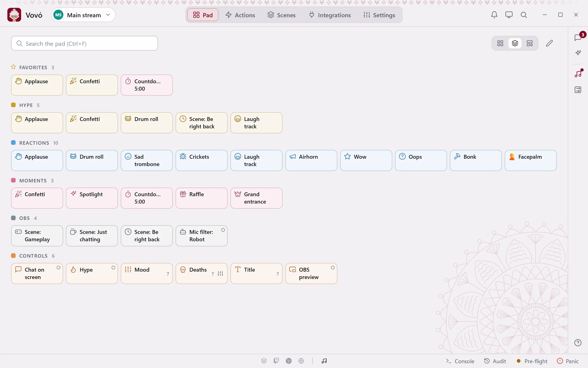The height and width of the screenshot is (368, 588).
Task: Click the OBS status bar icon
Action: click(x=289, y=361)
